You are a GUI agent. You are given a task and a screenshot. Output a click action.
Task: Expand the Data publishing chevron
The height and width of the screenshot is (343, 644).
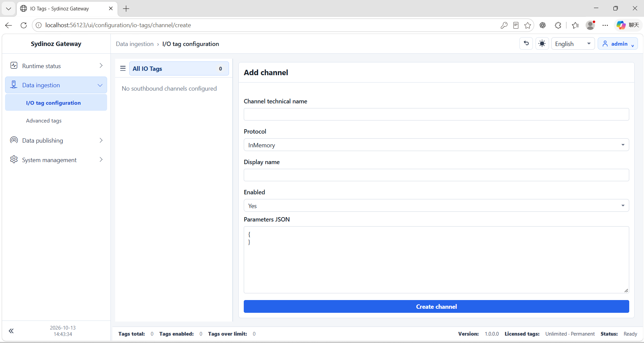[x=101, y=140]
